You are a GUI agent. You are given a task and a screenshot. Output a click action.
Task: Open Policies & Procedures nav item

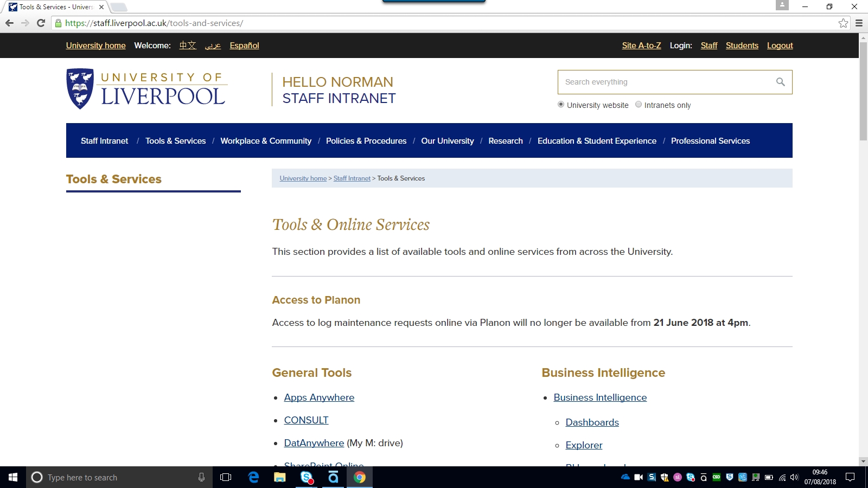pos(366,141)
